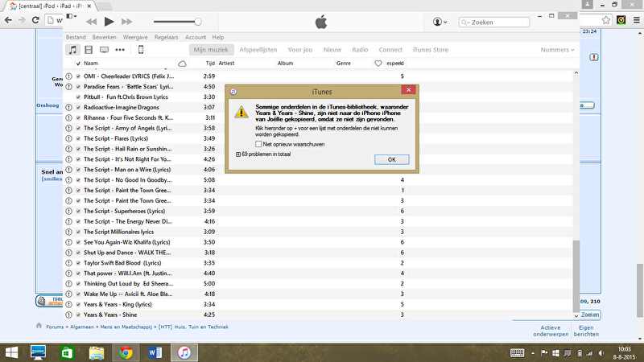
Task: Open the Nummers view dropdown
Action: [557, 50]
